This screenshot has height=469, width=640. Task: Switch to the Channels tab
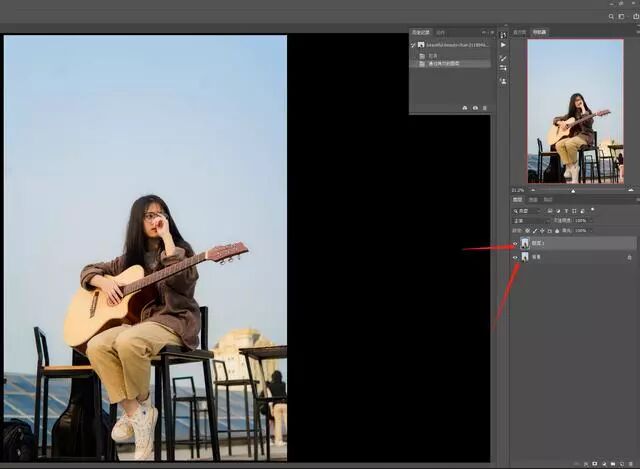533,200
